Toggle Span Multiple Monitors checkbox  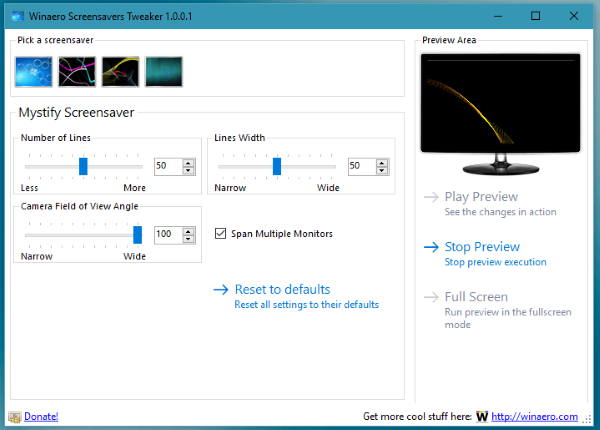[x=220, y=233]
